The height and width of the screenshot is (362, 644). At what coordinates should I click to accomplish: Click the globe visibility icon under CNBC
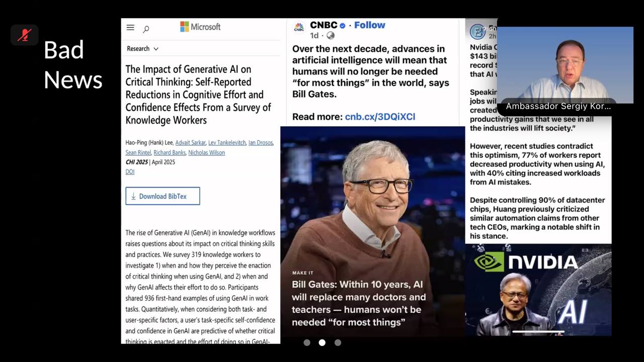click(331, 35)
